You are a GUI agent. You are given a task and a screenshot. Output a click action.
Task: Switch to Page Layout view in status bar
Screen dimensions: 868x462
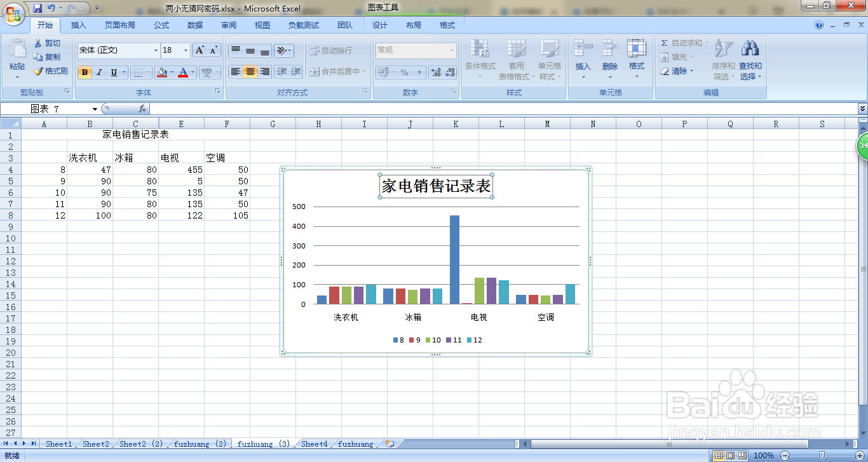tap(731, 455)
